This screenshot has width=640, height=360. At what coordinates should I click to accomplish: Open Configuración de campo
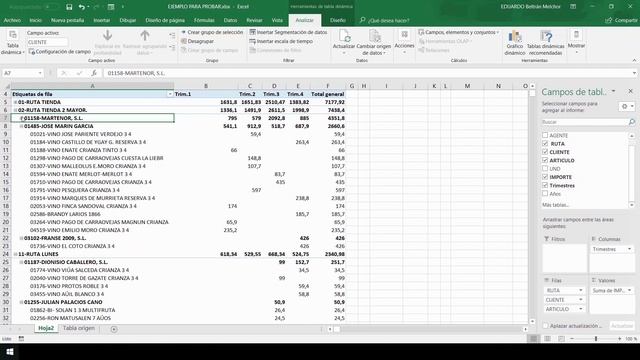click(x=60, y=52)
